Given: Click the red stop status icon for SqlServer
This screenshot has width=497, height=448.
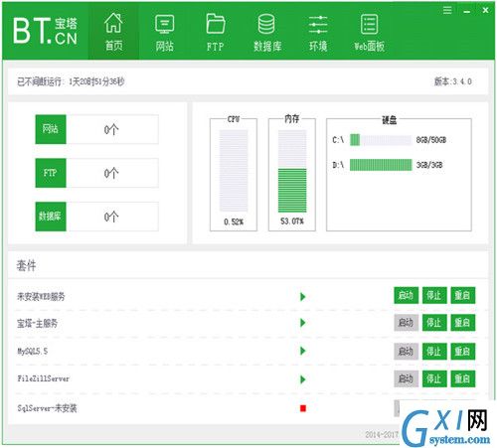Looking at the screenshot, I should [303, 408].
